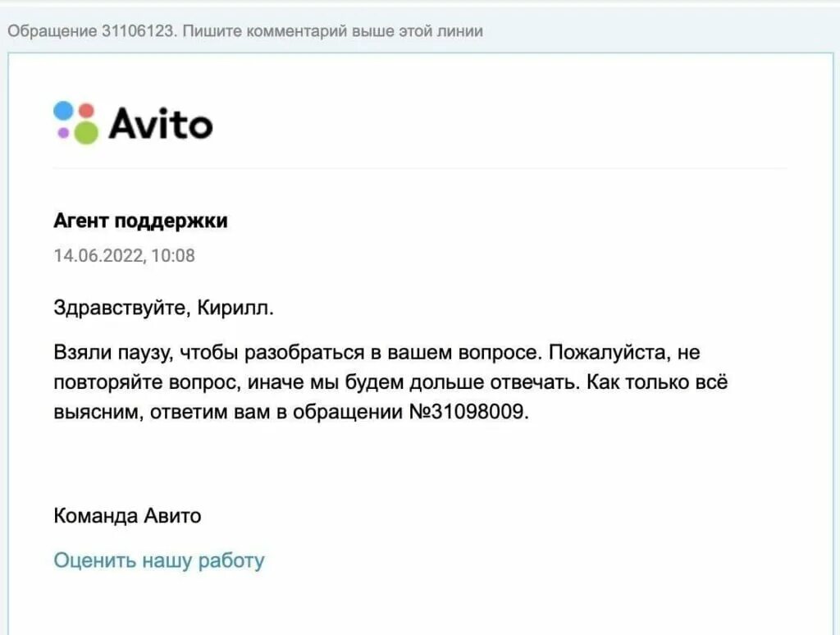Image resolution: width=840 pixels, height=635 pixels.
Task: Click the "Команда Авито" signature
Action: click(127, 516)
